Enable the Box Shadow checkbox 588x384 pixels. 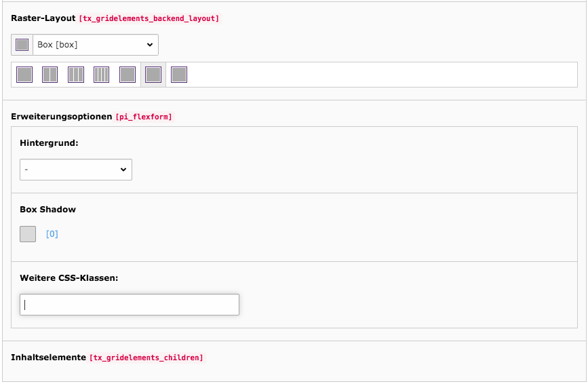pos(28,234)
